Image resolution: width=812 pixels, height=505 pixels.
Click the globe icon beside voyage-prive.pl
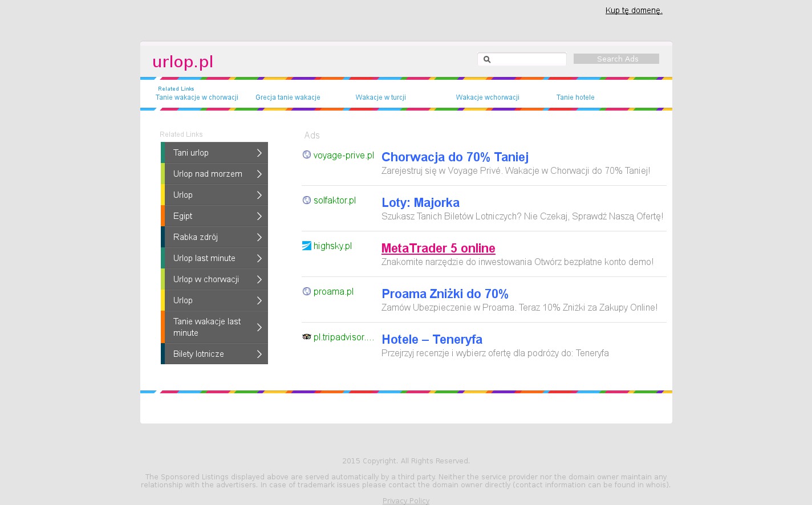tap(307, 154)
